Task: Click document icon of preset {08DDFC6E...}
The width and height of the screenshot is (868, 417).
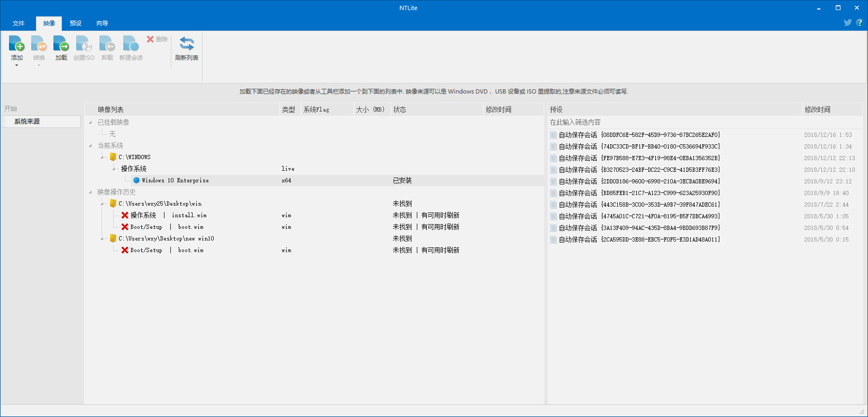Action: tap(553, 135)
